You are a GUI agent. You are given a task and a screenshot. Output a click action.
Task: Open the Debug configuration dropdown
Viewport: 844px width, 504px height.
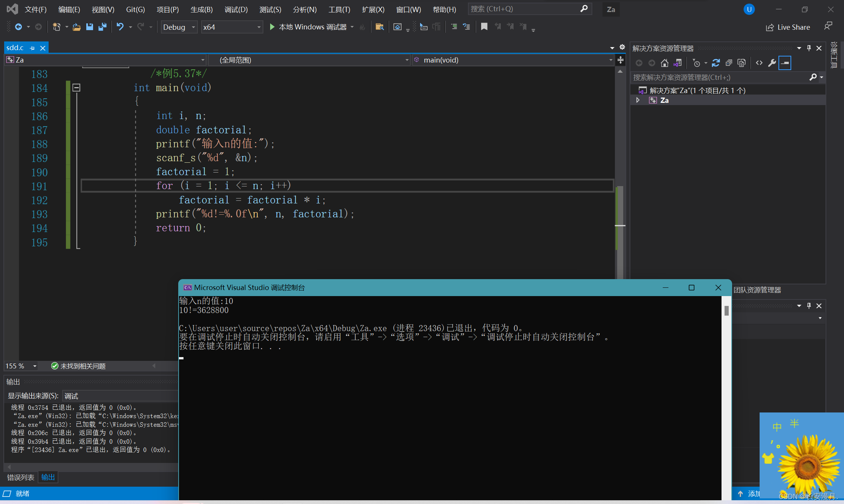tap(193, 27)
